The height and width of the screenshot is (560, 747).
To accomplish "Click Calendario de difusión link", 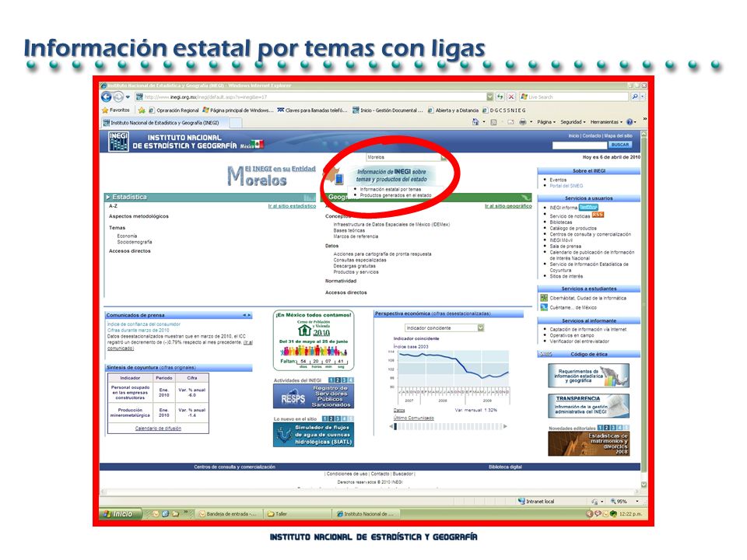I will 158,428.
